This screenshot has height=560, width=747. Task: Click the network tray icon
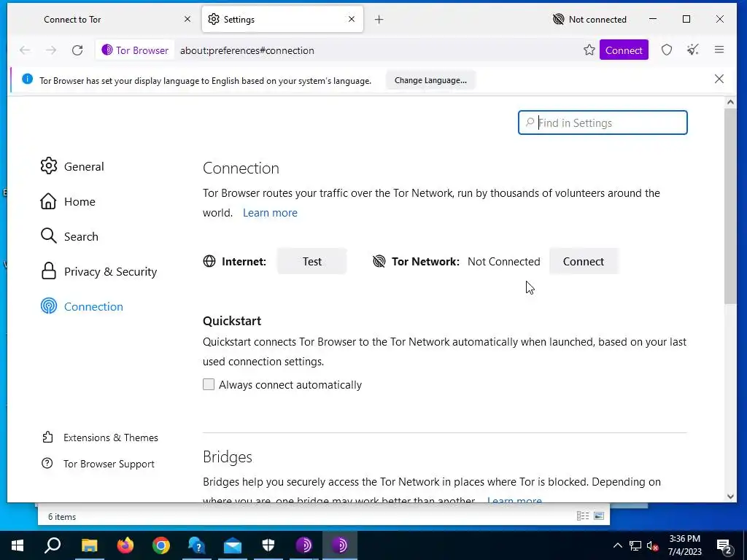click(635, 545)
